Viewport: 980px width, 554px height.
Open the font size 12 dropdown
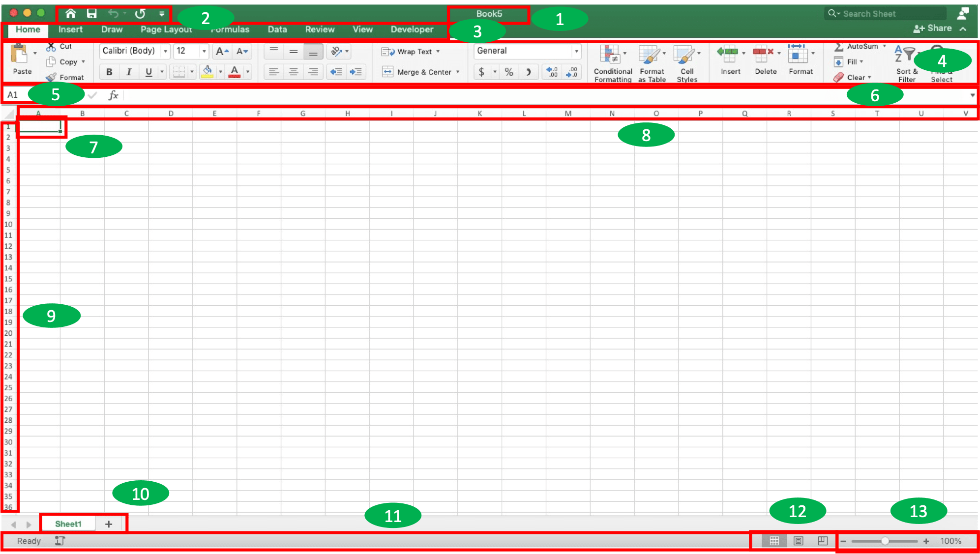pyautogui.click(x=204, y=51)
